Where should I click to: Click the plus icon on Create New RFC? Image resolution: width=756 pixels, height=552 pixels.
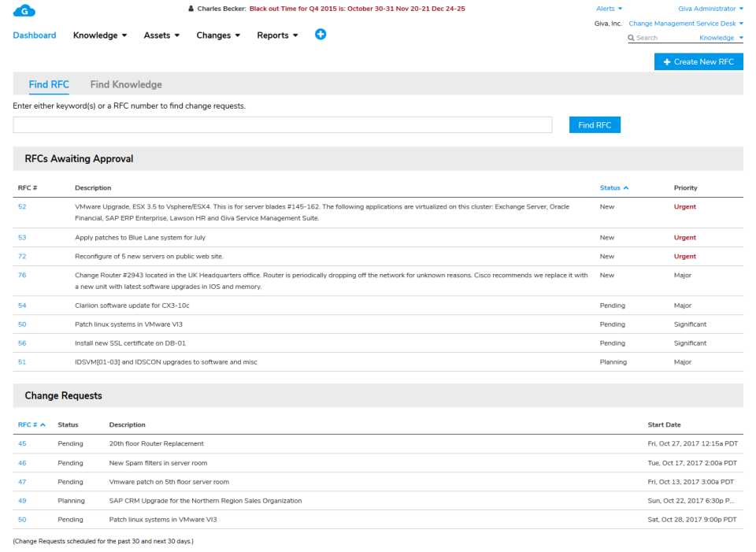(666, 61)
